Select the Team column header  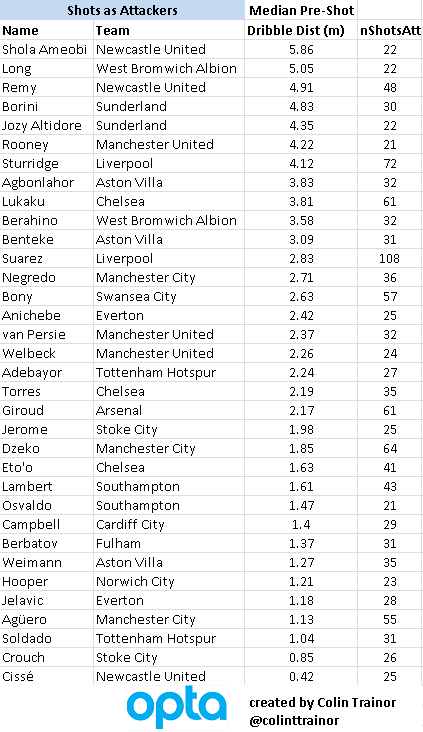[169, 30]
